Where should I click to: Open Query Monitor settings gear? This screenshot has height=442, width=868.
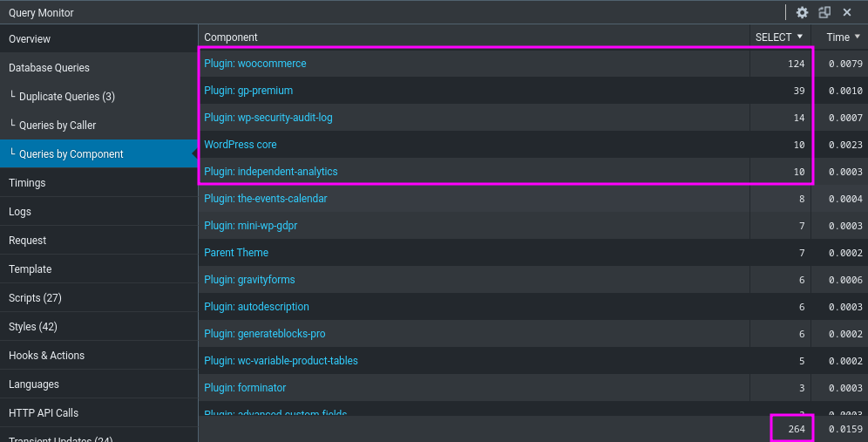[802, 12]
